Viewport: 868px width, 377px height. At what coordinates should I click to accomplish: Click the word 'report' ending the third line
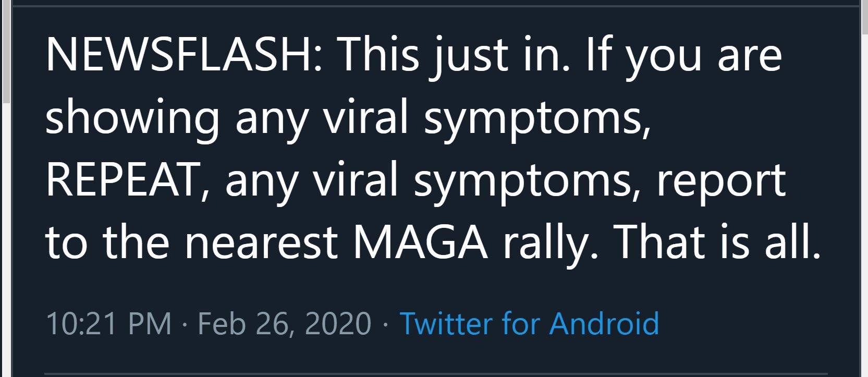(x=721, y=183)
